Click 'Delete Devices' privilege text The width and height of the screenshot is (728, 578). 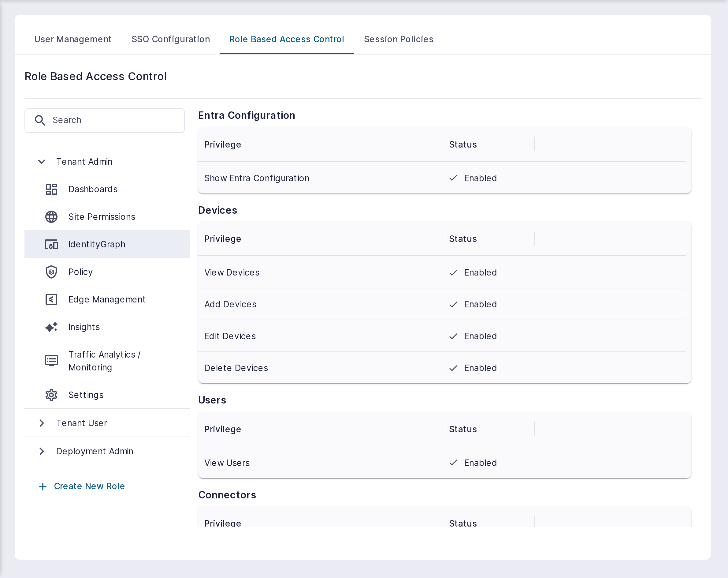tap(236, 368)
